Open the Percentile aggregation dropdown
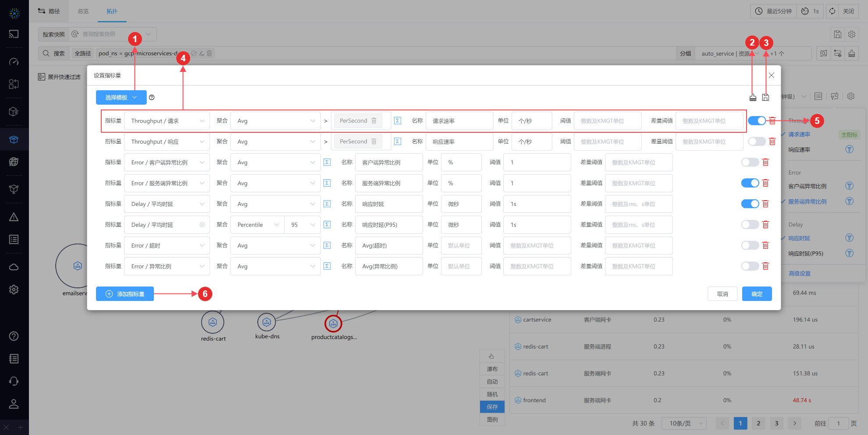Image resolution: width=868 pixels, height=435 pixels. (x=258, y=225)
